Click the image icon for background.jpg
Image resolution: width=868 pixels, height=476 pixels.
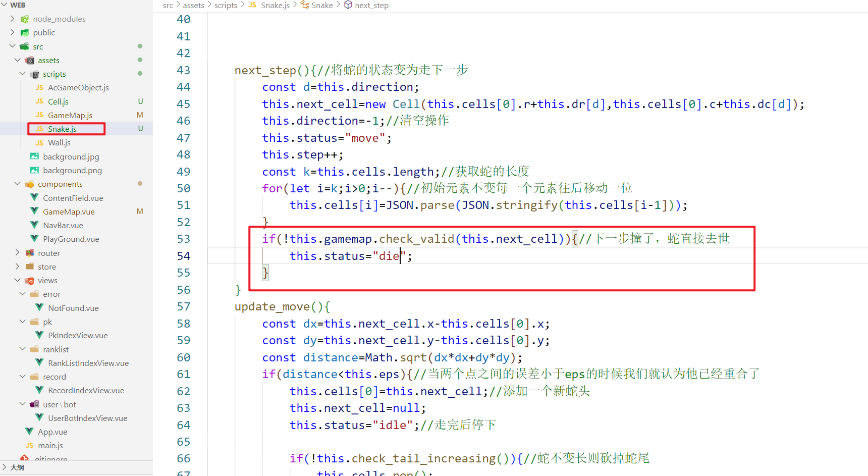tap(34, 156)
